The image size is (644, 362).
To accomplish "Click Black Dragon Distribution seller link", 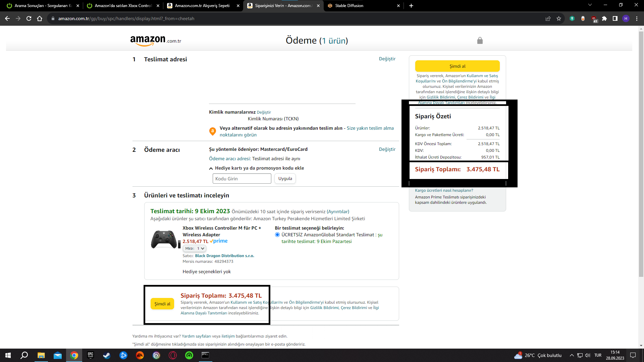I will point(224,256).
